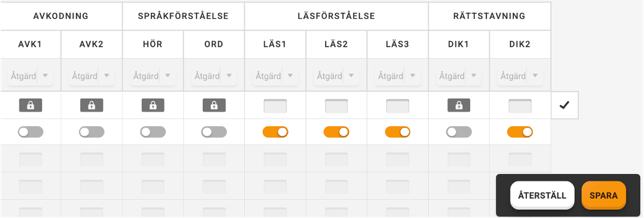Viewport: 644px width, 218px height.
Task: Open the Åtgärd dropdown under AVK1
Action: [30, 76]
